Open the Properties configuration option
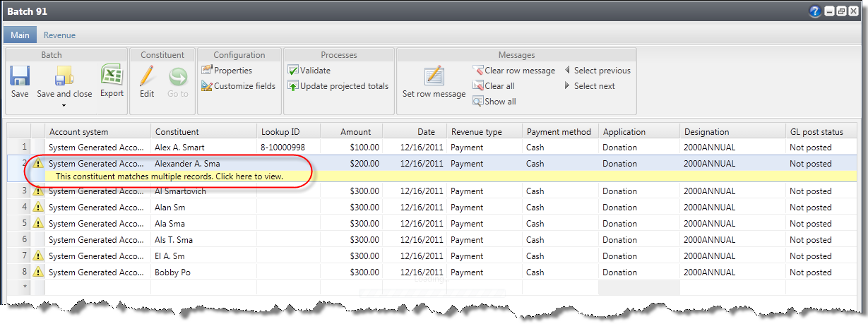868x324 pixels. coord(227,71)
